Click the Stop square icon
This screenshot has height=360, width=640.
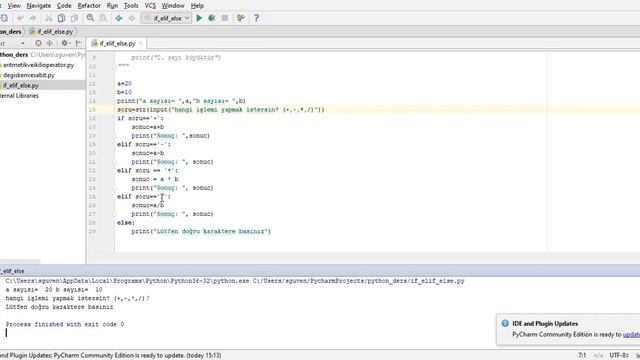click(225, 18)
